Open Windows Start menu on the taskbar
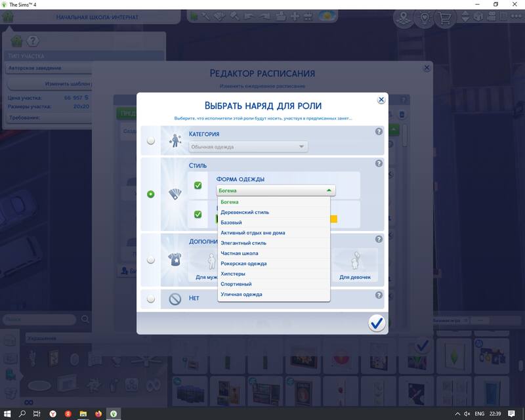525x420 pixels. tap(7, 413)
